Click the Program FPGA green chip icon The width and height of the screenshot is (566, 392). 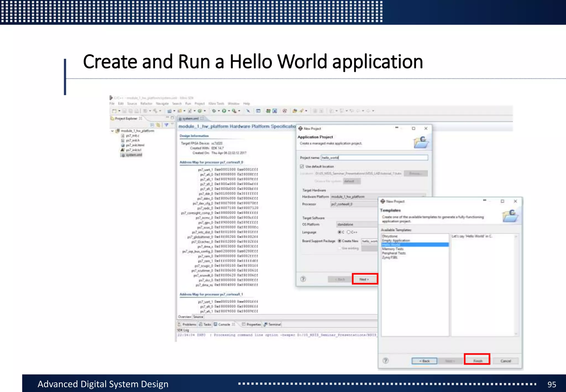click(268, 111)
